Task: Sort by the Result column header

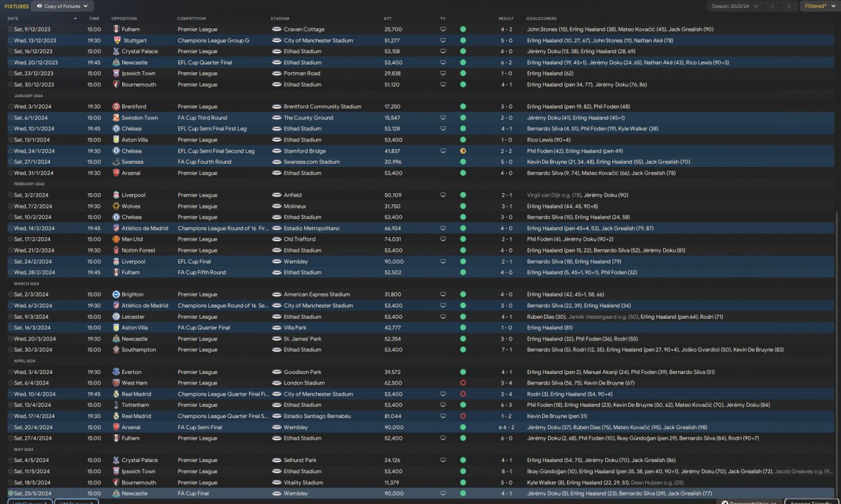Action: [506, 18]
